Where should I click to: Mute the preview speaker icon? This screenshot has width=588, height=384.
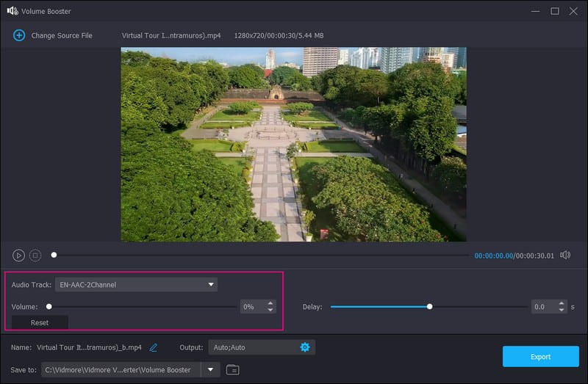(x=565, y=256)
